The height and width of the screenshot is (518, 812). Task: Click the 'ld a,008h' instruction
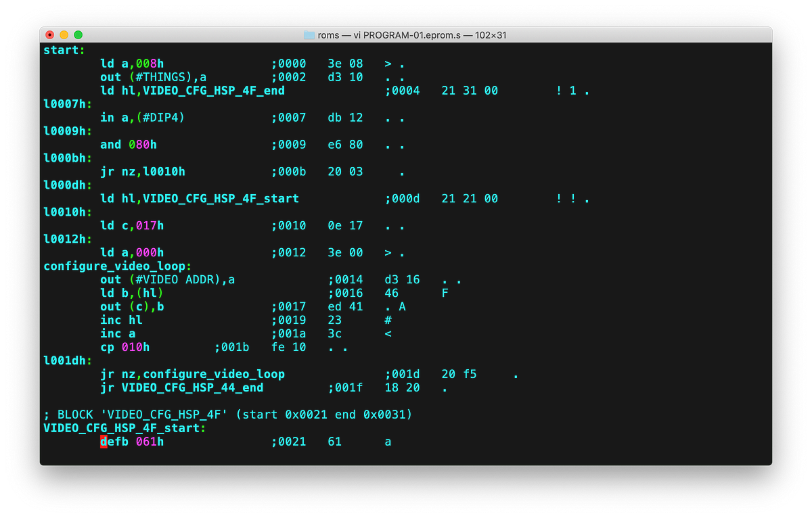[132, 64]
